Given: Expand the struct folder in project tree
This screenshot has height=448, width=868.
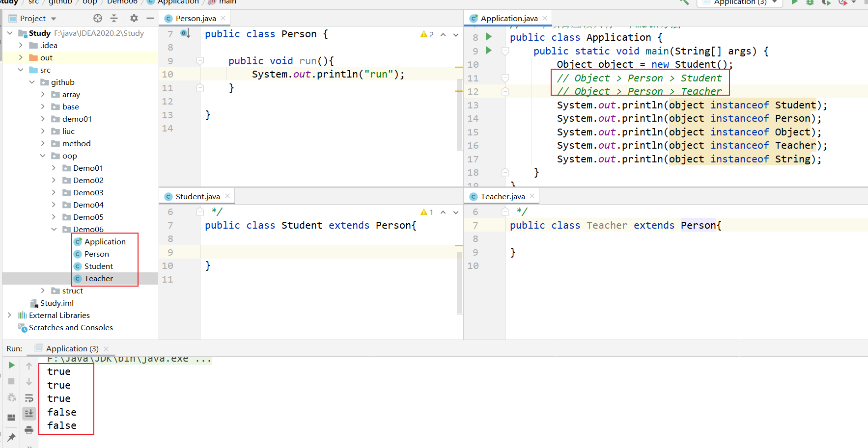Looking at the screenshot, I should [x=43, y=290].
